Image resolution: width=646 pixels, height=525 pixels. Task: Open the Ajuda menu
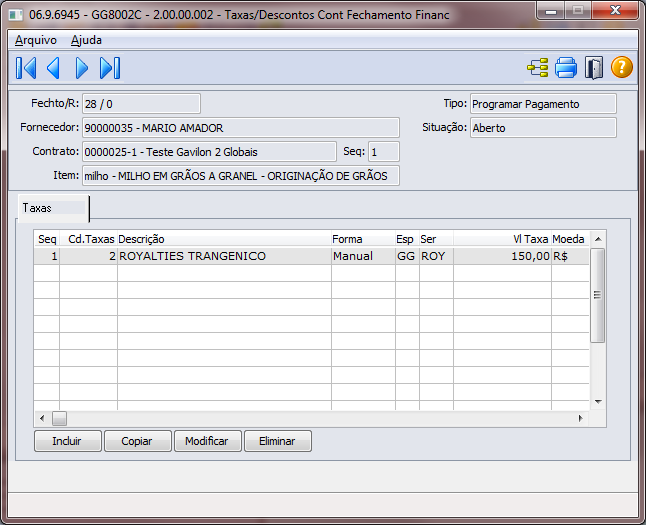click(86, 40)
